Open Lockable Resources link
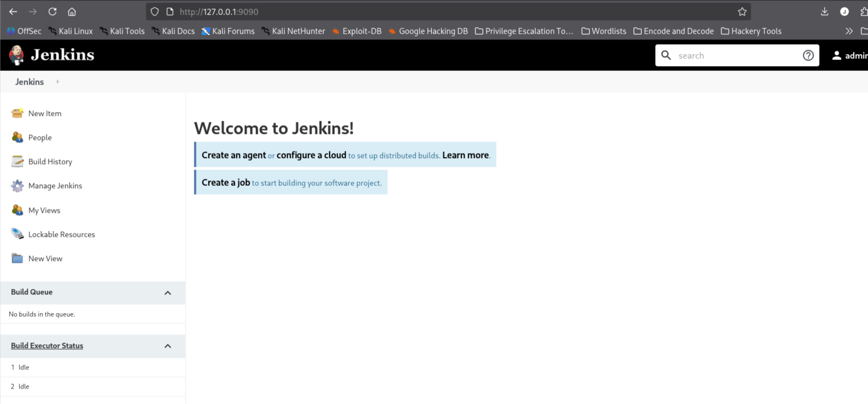 [x=62, y=234]
